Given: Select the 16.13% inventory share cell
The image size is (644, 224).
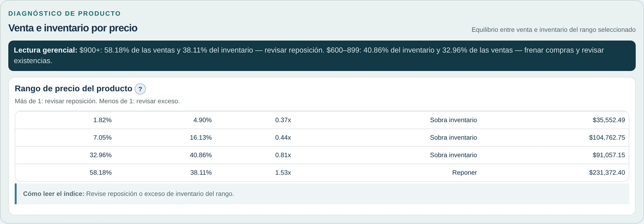Looking at the screenshot, I should click(x=201, y=138).
